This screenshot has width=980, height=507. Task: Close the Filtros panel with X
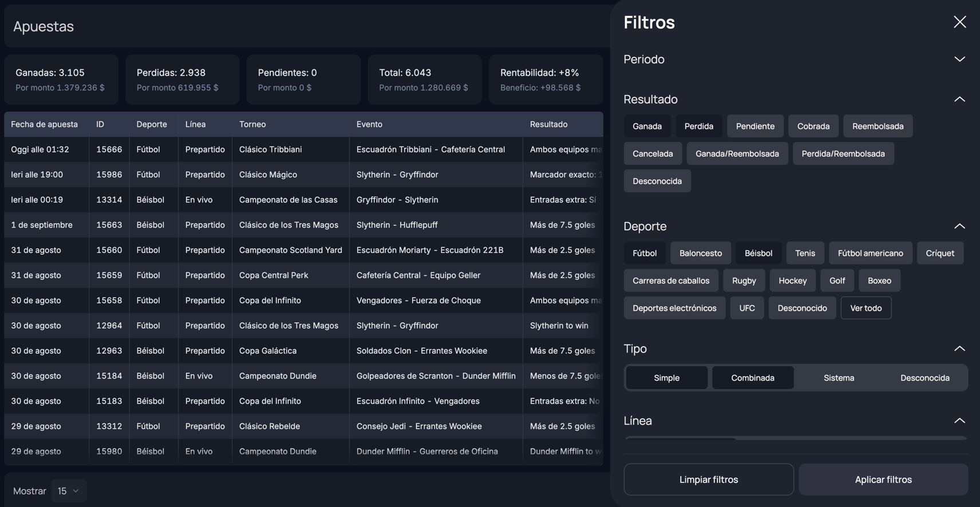pyautogui.click(x=959, y=22)
